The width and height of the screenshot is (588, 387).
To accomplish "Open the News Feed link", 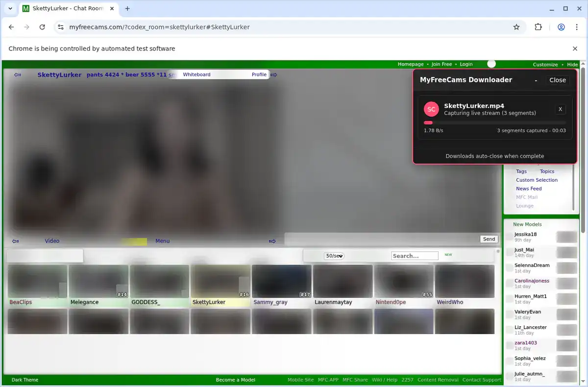I will 529,189.
